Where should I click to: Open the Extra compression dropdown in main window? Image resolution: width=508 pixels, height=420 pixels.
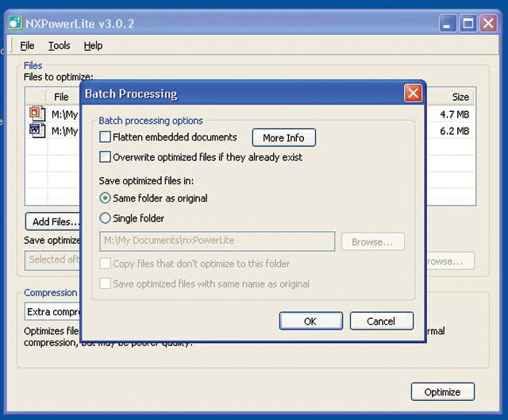coord(52,311)
